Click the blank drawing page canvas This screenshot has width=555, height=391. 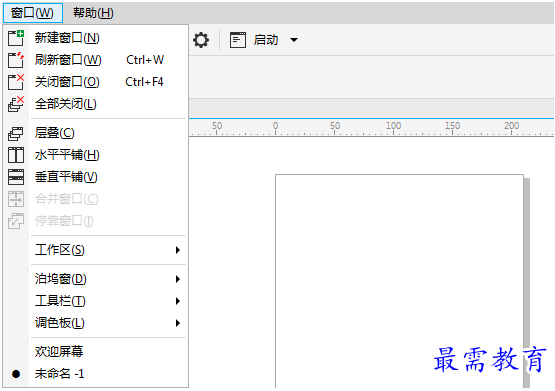[x=399, y=281]
